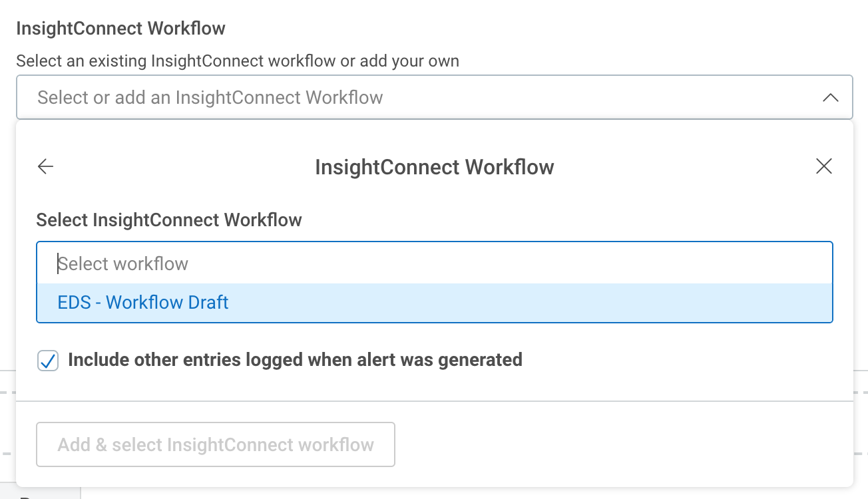
Task: Click "Workflow Draft" text in the highlighted row
Action: [x=167, y=303]
